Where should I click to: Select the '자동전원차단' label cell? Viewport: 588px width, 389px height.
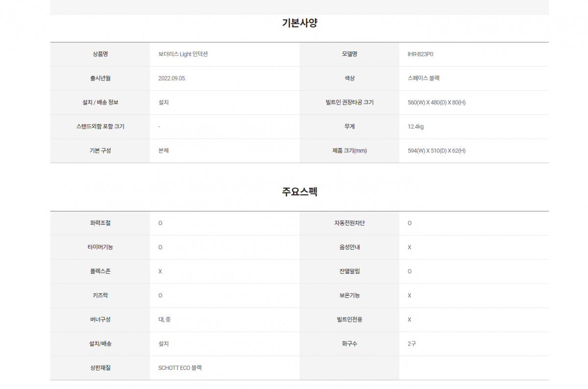pos(349,223)
